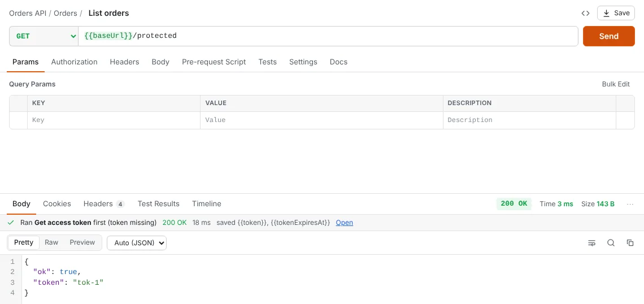Click the List orders request title
This screenshot has height=304, width=644.
(109, 13)
